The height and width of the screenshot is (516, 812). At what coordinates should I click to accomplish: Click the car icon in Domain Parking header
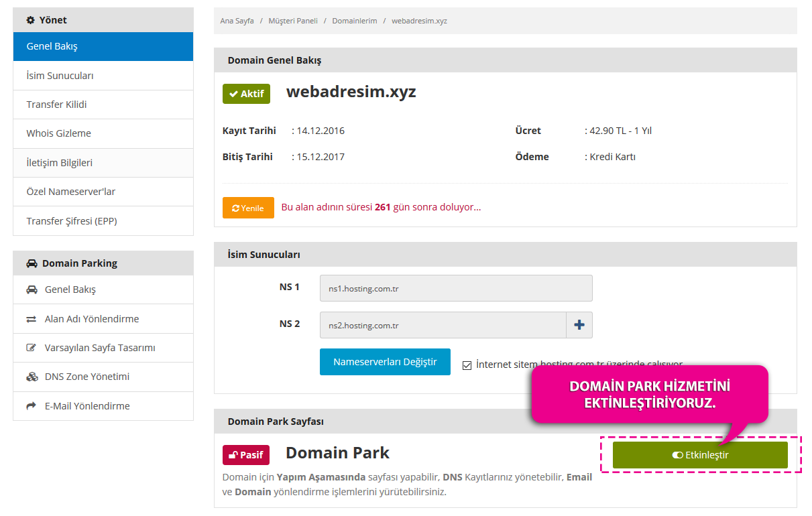point(32,263)
